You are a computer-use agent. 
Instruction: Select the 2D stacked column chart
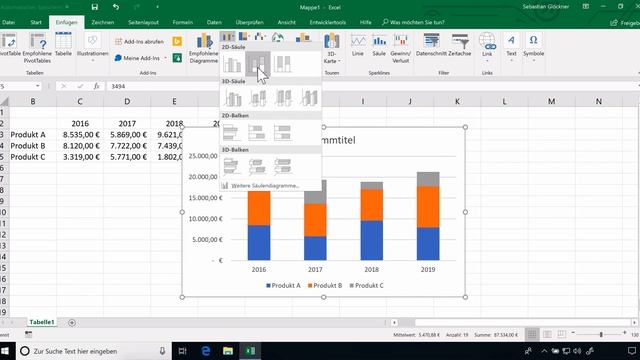tap(258, 64)
